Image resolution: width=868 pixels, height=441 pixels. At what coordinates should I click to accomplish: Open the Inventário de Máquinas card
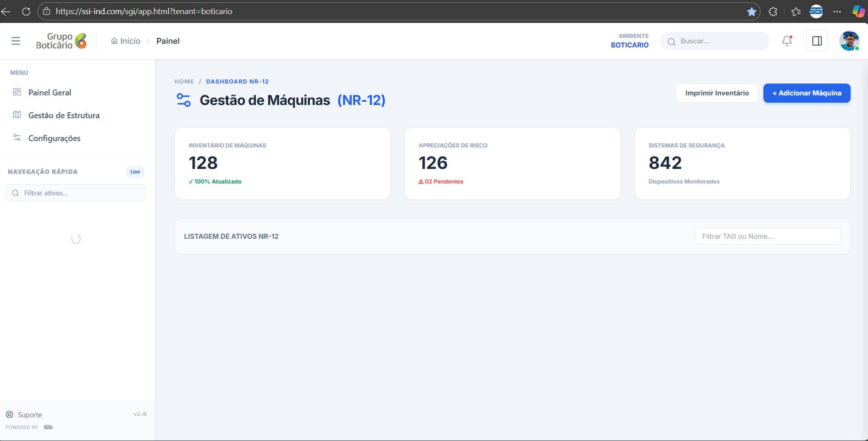click(x=282, y=163)
